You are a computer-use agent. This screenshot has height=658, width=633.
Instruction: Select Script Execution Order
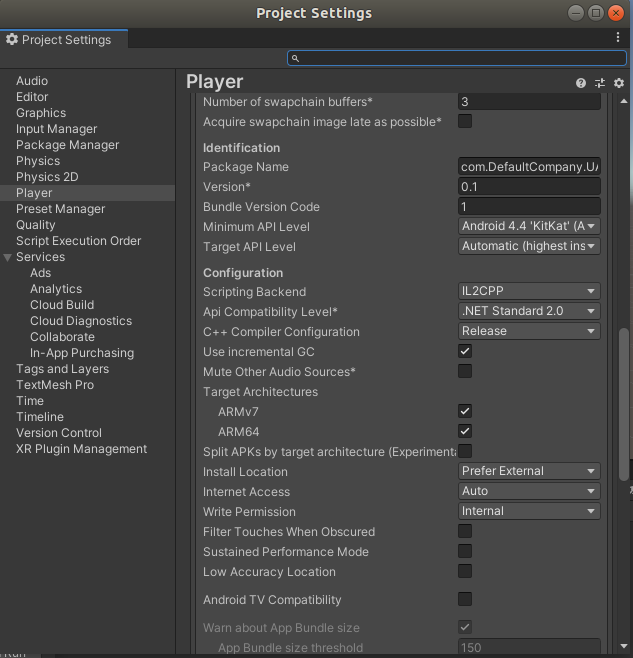[78, 241]
